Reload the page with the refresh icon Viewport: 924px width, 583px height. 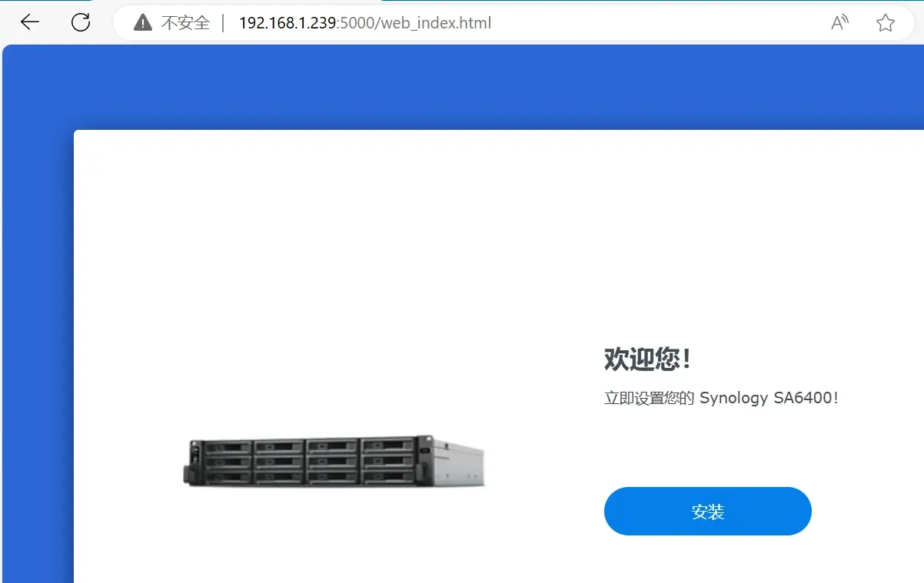tap(81, 22)
